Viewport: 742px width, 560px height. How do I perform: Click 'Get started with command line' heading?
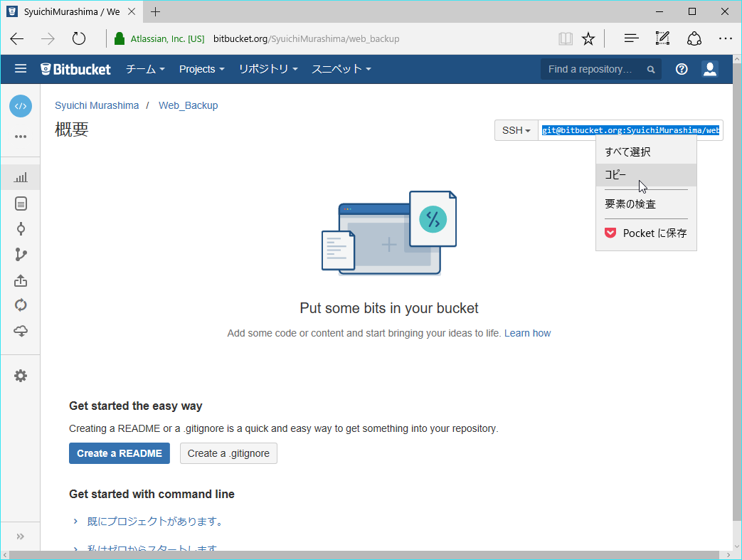point(152,495)
